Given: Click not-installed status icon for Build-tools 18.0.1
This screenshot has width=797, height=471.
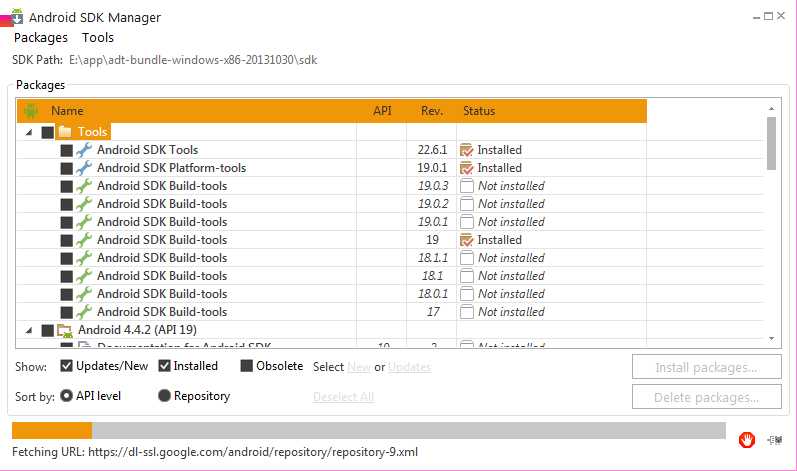Looking at the screenshot, I should (467, 294).
